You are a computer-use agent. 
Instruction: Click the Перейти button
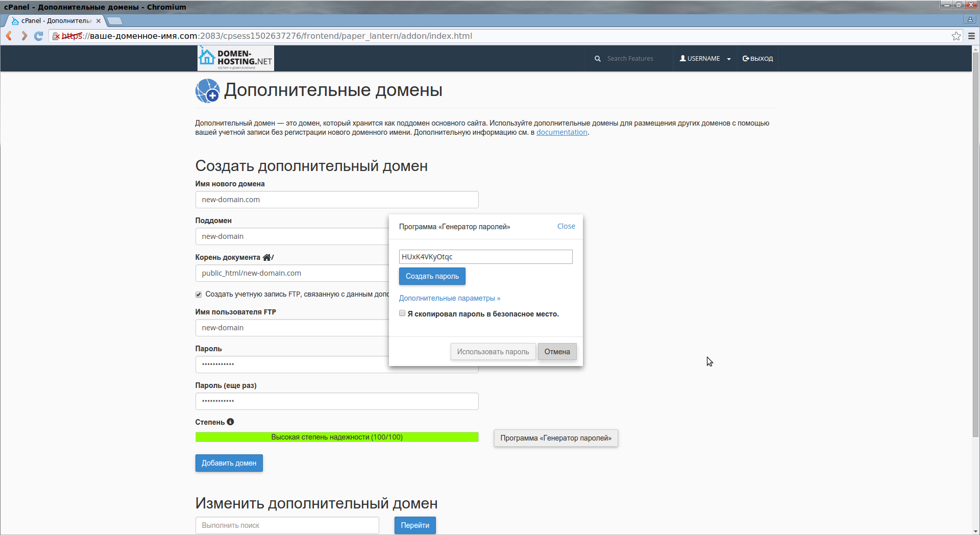pos(415,525)
